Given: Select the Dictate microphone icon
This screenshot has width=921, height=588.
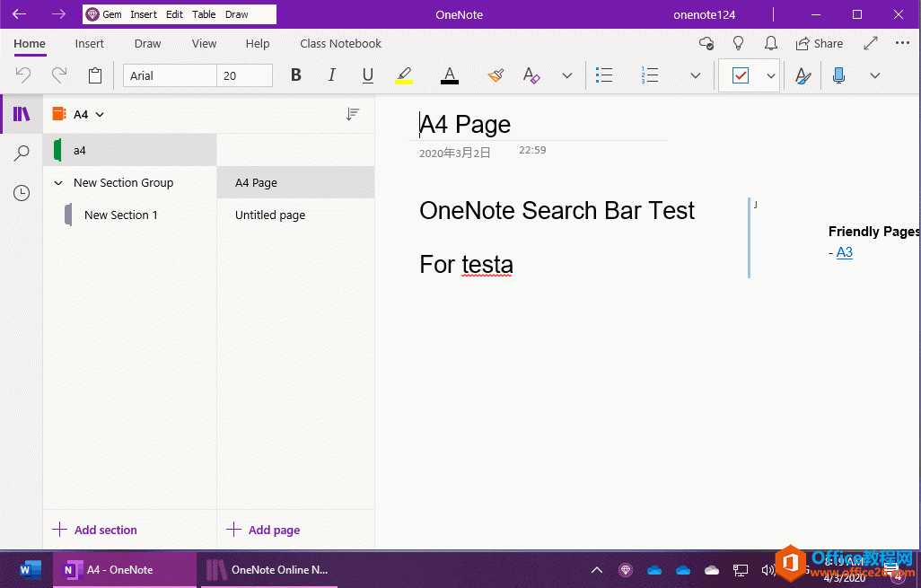Looking at the screenshot, I should (838, 75).
